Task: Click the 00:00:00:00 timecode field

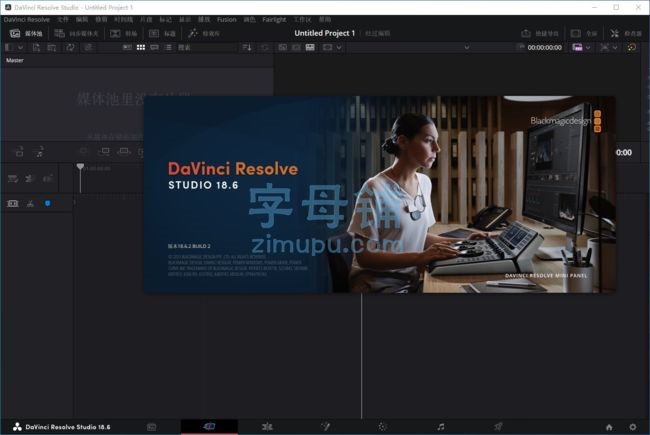Action: click(x=544, y=48)
